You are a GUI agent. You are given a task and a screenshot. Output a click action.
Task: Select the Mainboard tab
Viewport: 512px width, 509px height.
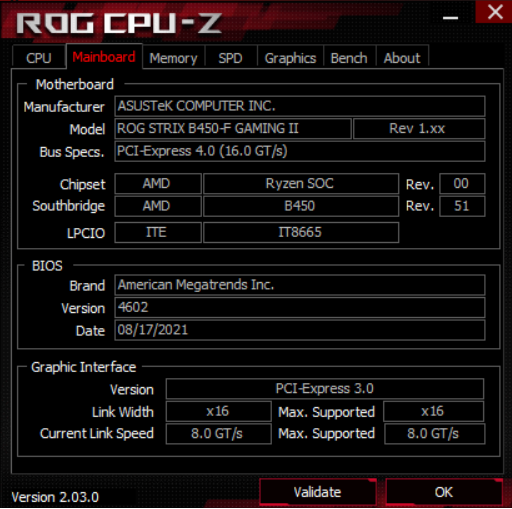tap(104, 56)
